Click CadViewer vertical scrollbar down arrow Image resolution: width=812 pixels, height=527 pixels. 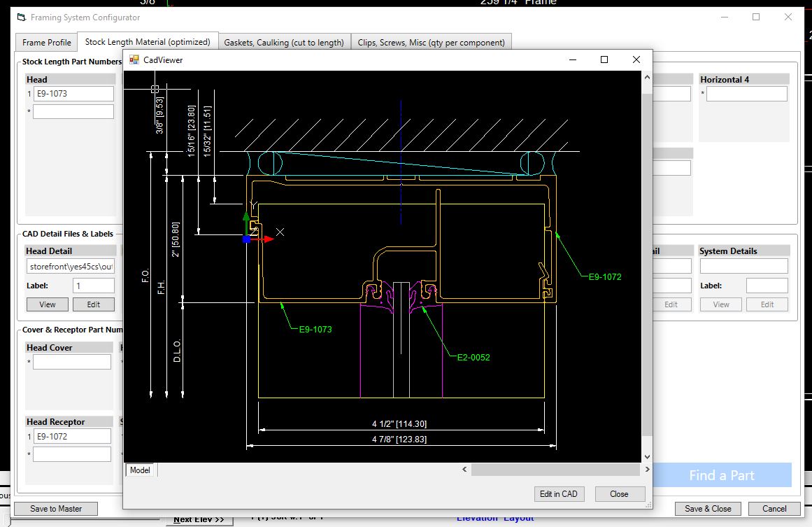tap(647, 456)
